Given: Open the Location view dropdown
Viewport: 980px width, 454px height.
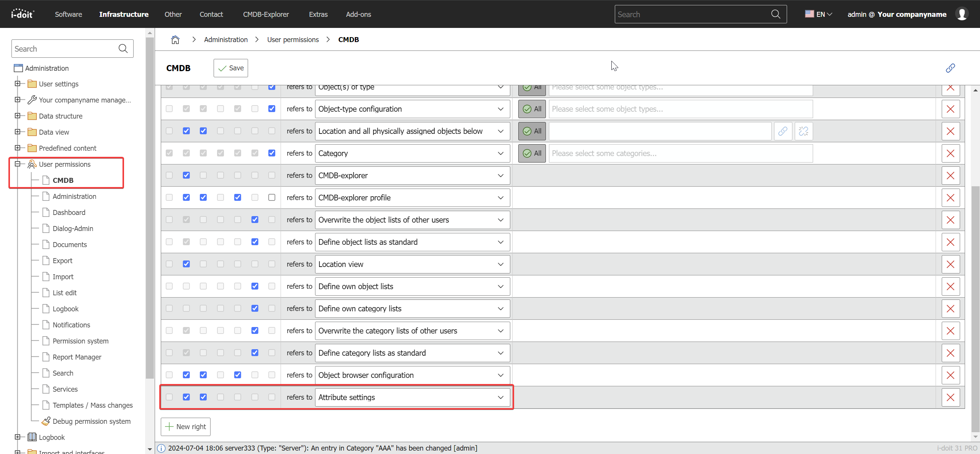Looking at the screenshot, I should pyautogui.click(x=412, y=264).
